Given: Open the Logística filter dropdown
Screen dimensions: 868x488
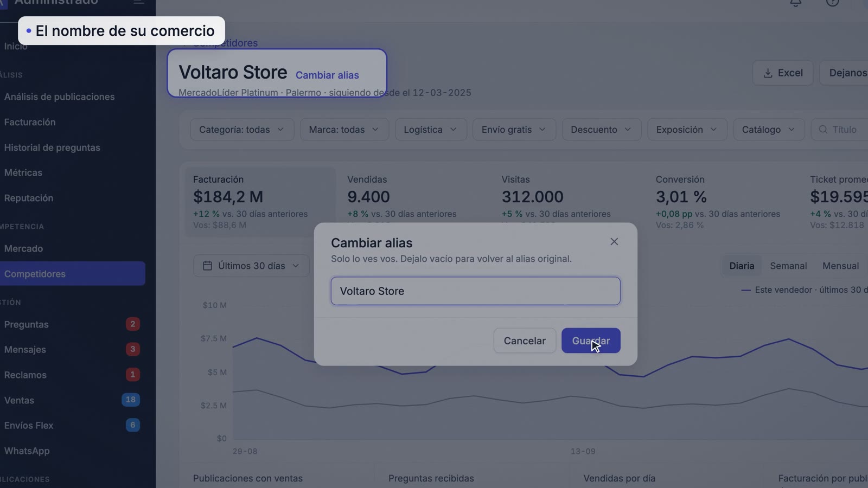Looking at the screenshot, I should point(431,130).
